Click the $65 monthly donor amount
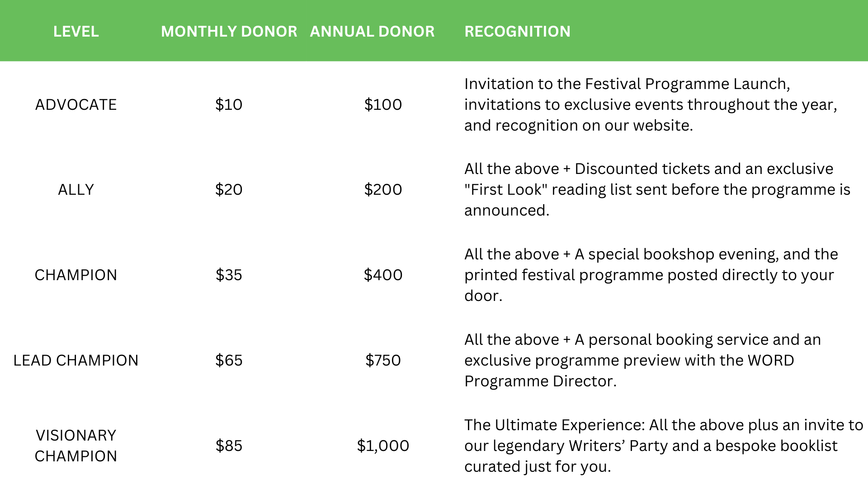Screen dimensions: 868x488 coord(229,361)
